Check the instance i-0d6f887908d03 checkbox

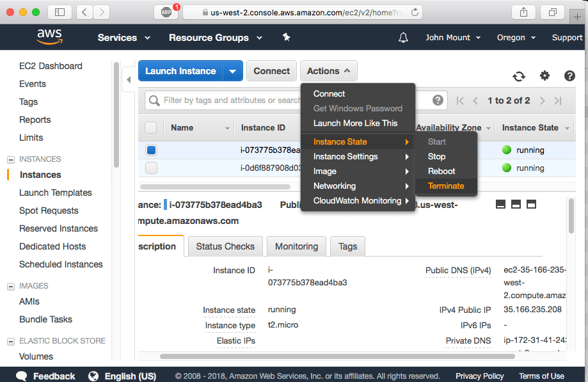pyautogui.click(x=152, y=168)
